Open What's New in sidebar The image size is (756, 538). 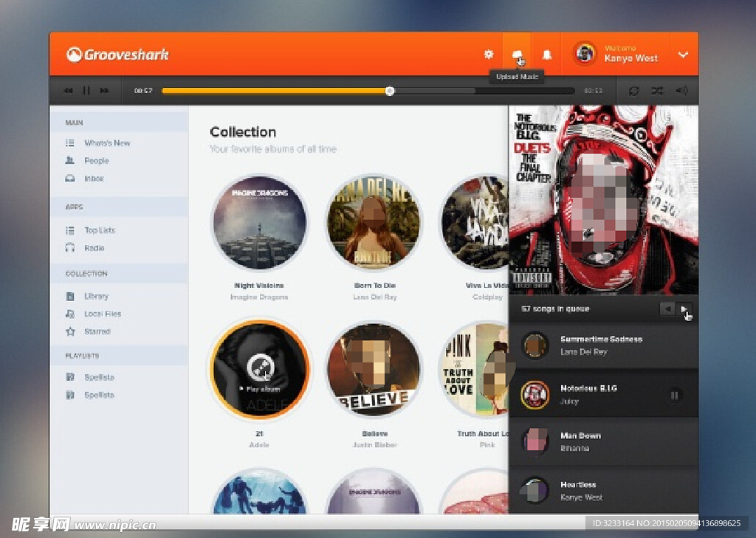106,143
